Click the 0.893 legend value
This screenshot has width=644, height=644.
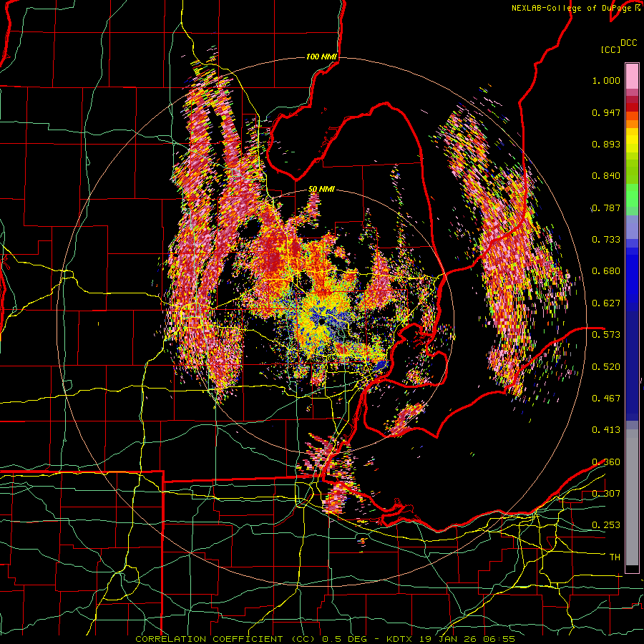[606, 144]
